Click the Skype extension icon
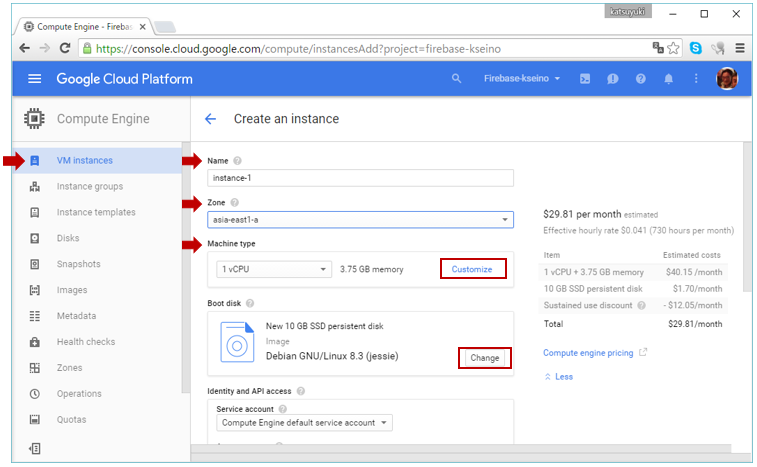The height and width of the screenshot is (467, 757). point(696,48)
